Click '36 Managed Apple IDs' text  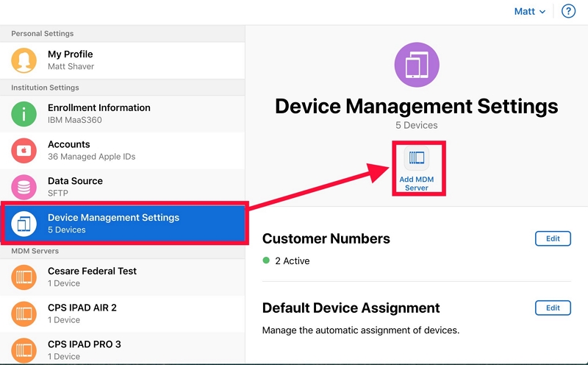point(91,157)
